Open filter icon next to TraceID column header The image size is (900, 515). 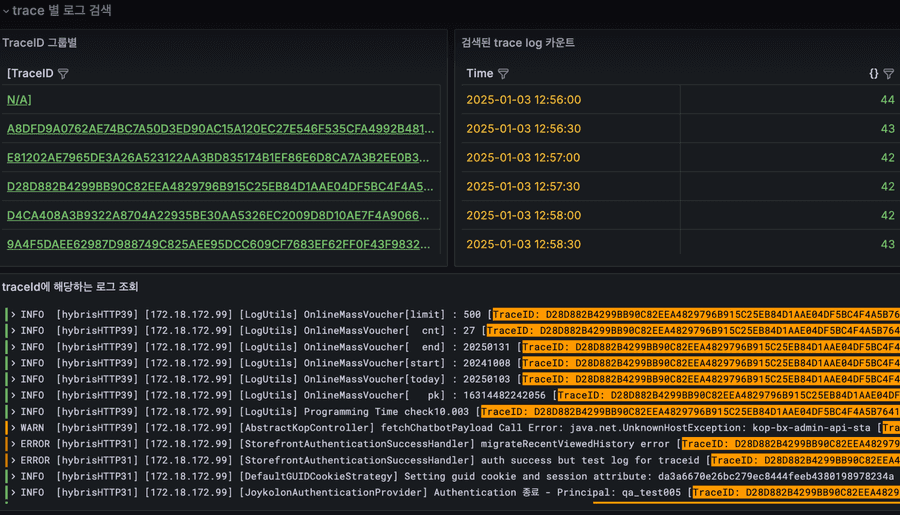click(x=63, y=73)
